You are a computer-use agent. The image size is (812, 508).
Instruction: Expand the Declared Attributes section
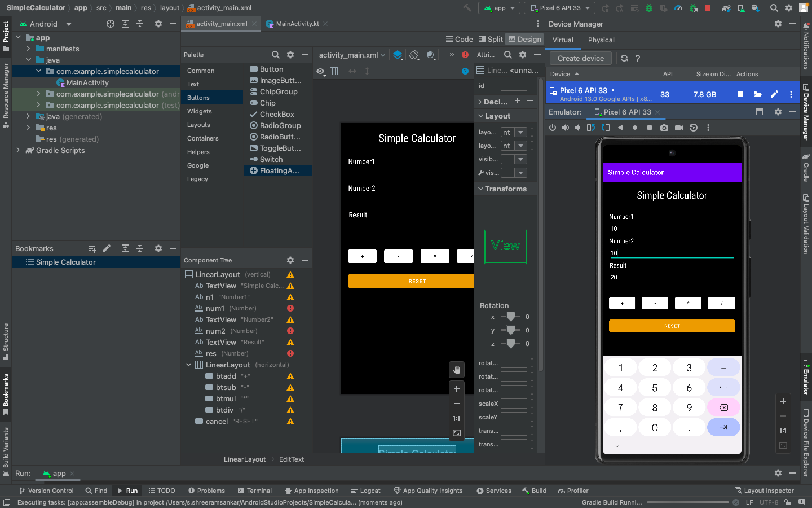click(x=480, y=102)
